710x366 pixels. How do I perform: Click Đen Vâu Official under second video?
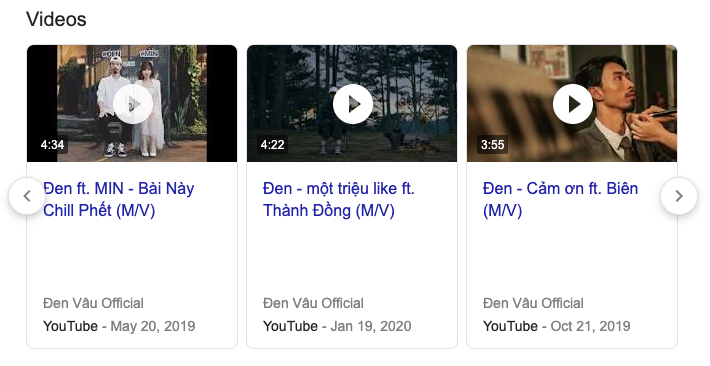(x=313, y=303)
